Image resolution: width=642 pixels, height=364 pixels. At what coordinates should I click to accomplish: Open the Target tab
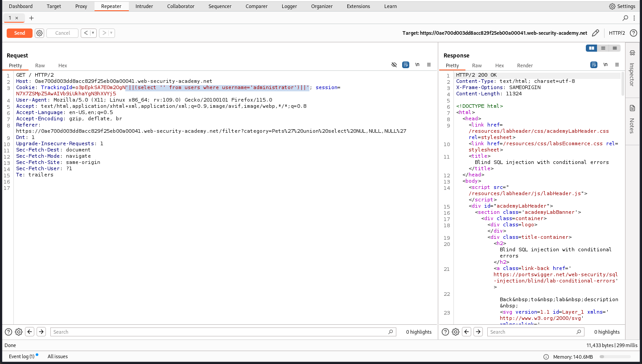click(54, 6)
